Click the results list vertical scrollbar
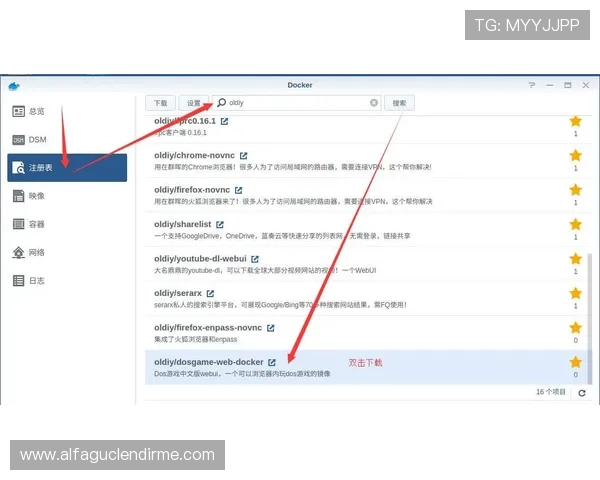 [590, 318]
